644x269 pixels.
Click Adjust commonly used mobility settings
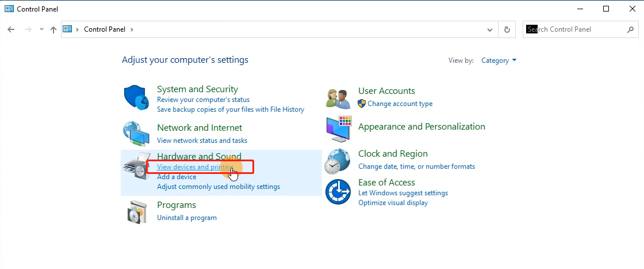218,187
